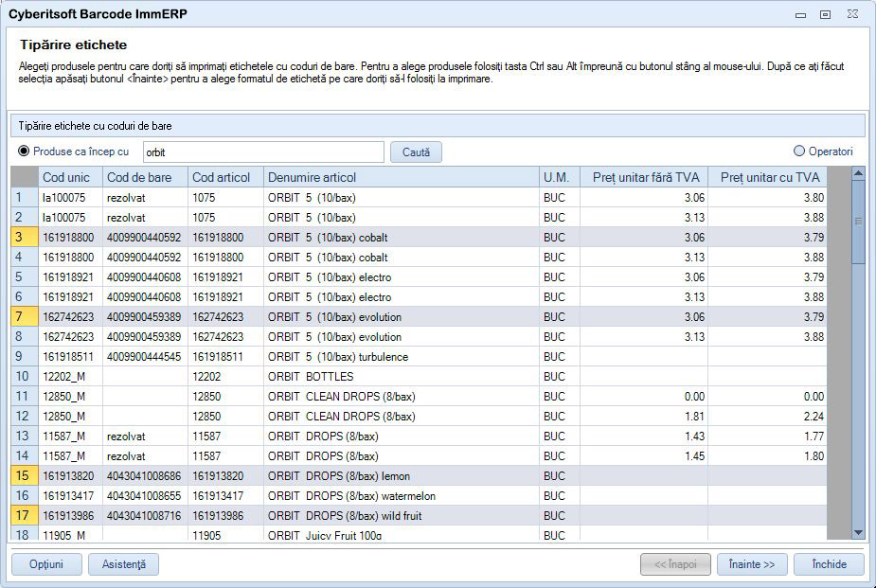Select highlighted row header number 17

pyautogui.click(x=25, y=515)
